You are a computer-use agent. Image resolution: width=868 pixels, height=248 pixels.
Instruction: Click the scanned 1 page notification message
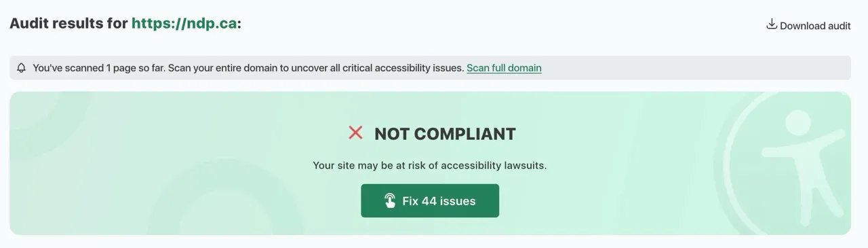tap(248, 68)
